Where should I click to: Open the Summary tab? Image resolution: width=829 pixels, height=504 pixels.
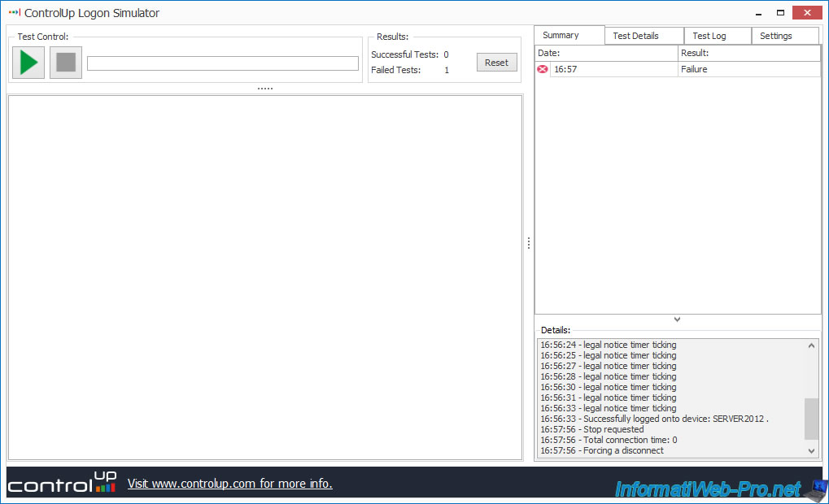(x=569, y=35)
